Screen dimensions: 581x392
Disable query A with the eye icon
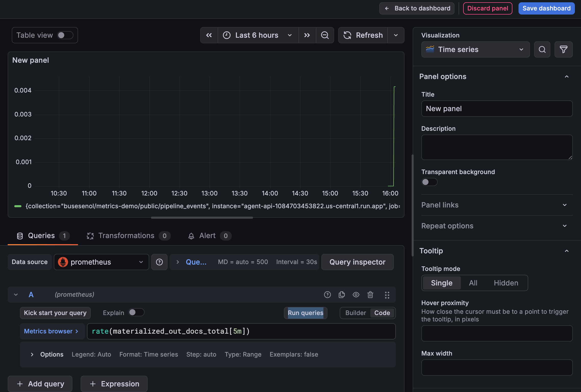pyautogui.click(x=356, y=295)
